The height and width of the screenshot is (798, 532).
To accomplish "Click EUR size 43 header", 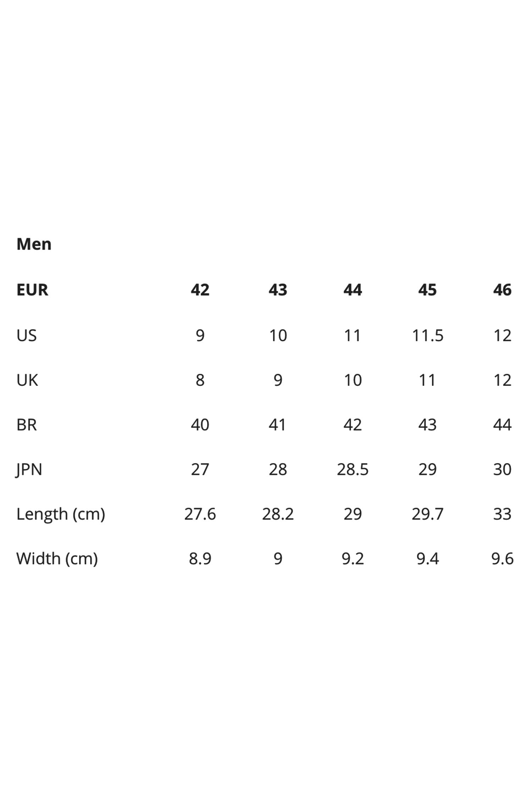I will coord(278,290).
